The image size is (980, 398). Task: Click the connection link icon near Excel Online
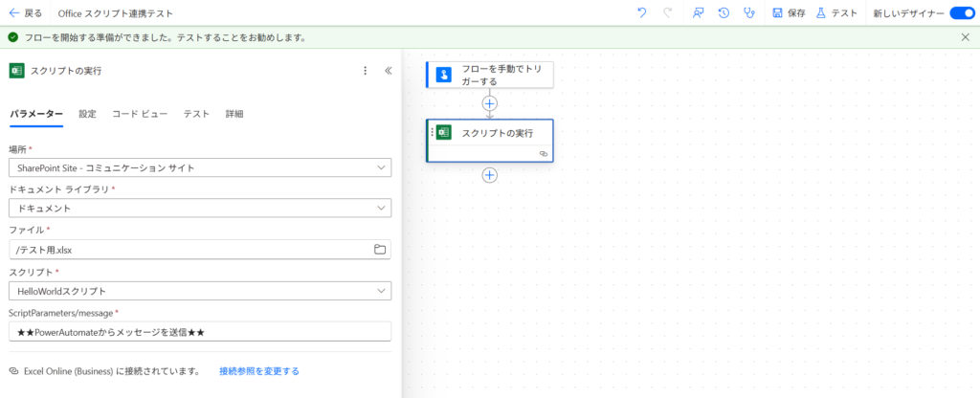(13, 371)
